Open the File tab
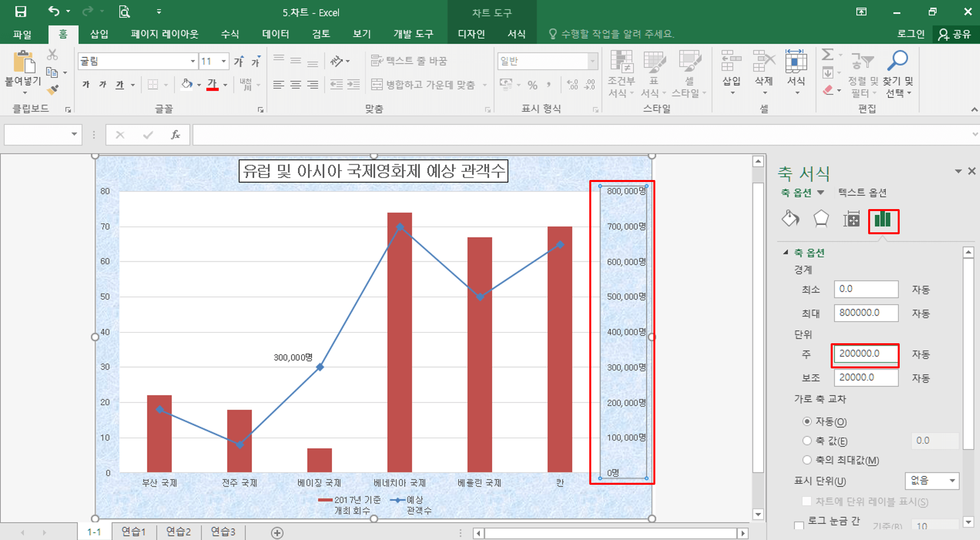This screenshot has height=540, width=980. coord(22,34)
